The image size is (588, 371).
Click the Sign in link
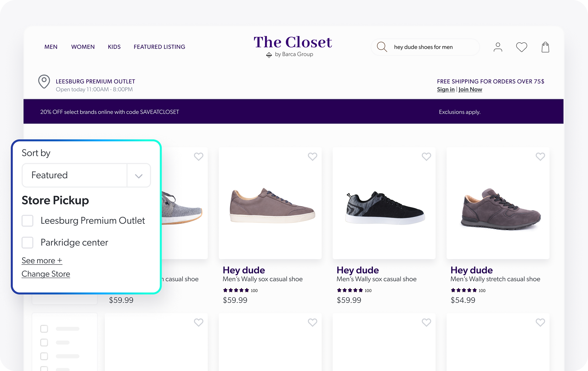coord(446,90)
